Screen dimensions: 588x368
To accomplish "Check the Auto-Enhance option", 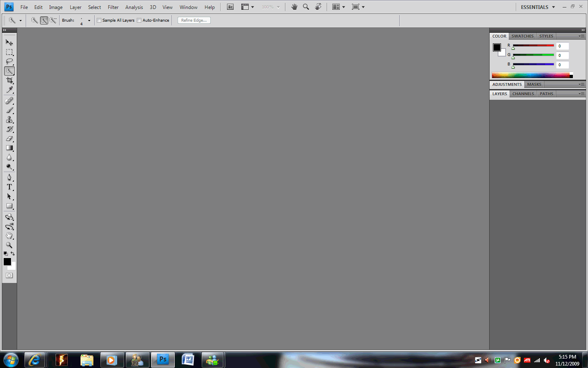I will pos(139,20).
